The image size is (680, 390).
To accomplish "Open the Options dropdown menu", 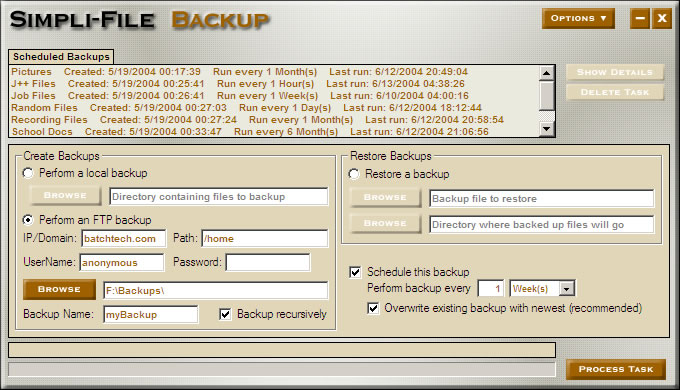I will (x=578, y=19).
